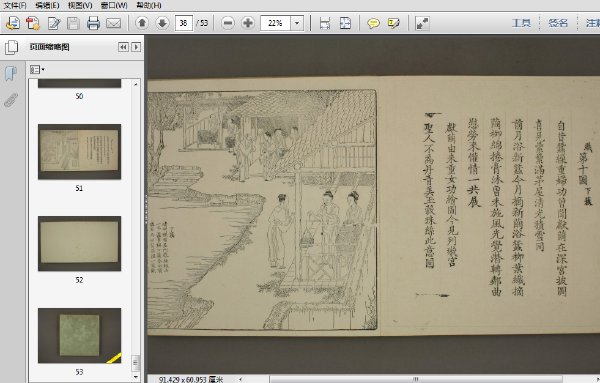Open the zoom level dropdown arrow
This screenshot has width=600, height=383.
click(297, 23)
